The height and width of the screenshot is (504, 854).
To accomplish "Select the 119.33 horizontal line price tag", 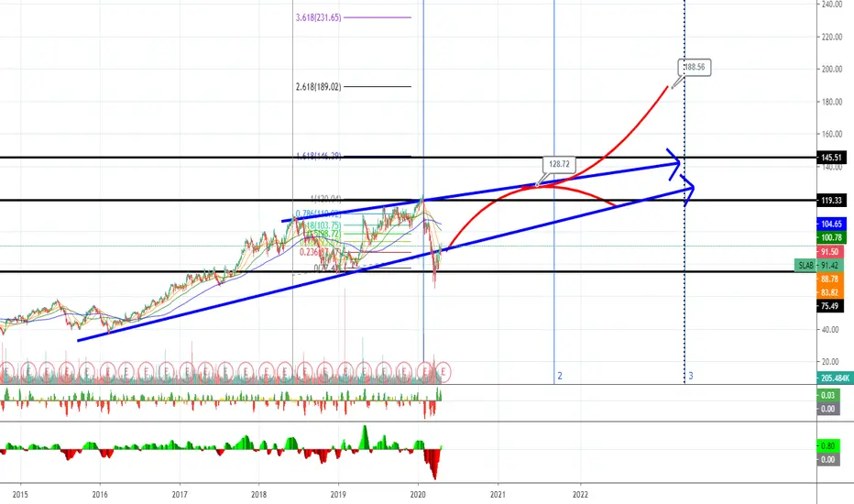I will click(x=831, y=201).
